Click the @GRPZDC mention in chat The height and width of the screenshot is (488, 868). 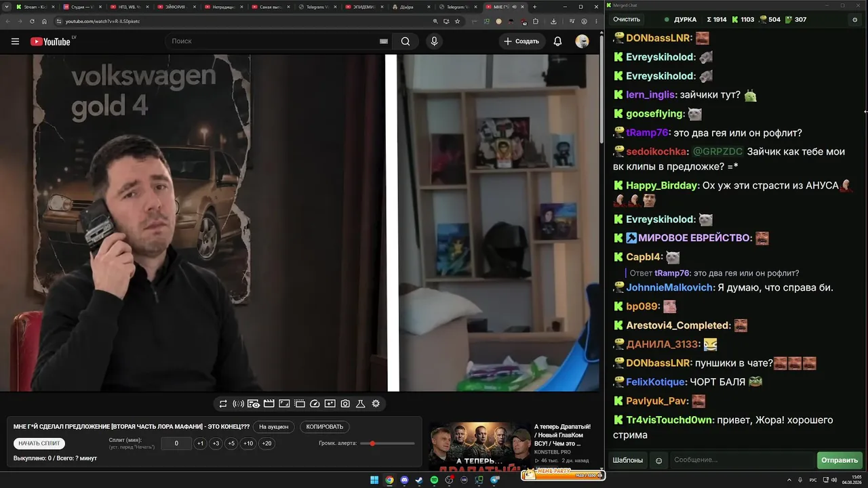click(717, 151)
